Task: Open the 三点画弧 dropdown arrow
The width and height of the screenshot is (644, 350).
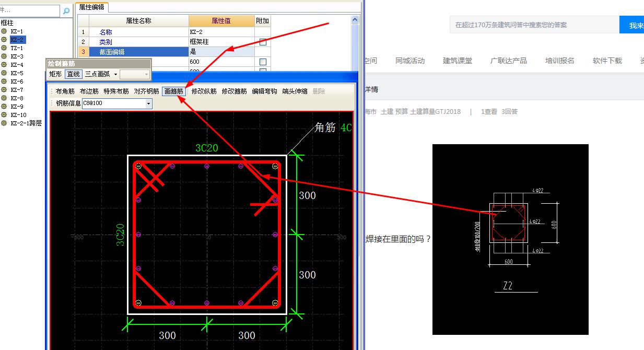Action: point(115,74)
